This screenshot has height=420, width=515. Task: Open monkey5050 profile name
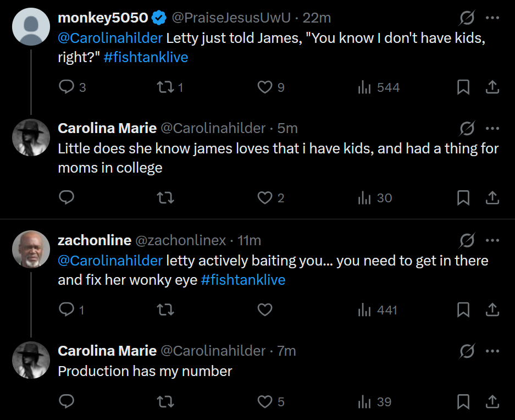[103, 18]
